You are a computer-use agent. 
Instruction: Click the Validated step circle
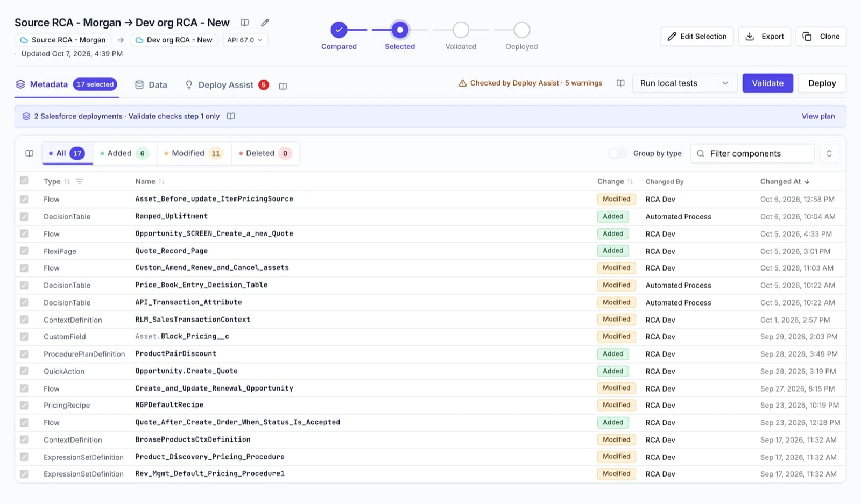coord(461,30)
